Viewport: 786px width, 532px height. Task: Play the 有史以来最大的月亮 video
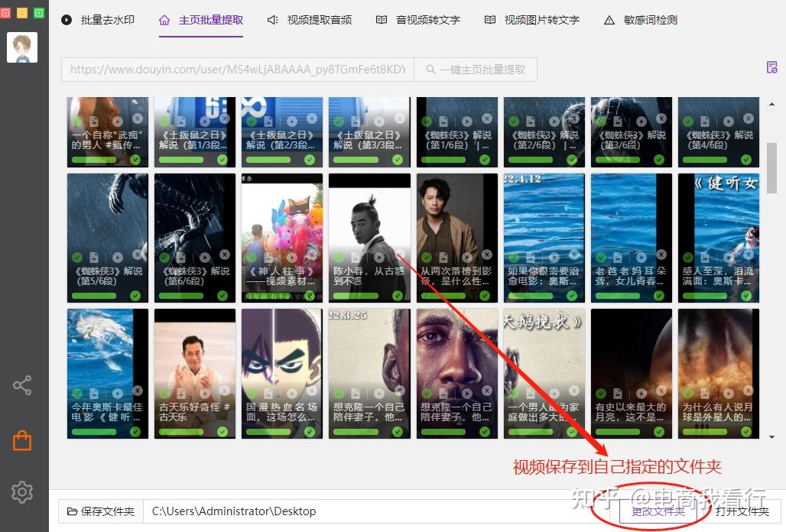pos(641,394)
